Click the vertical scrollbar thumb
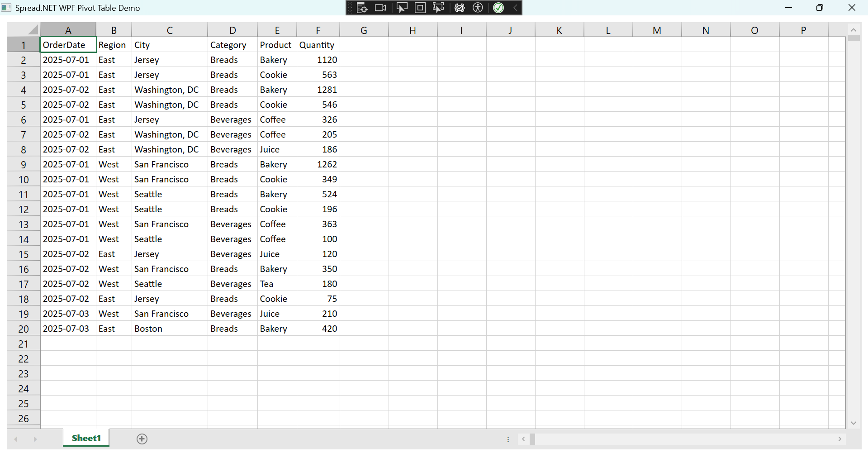868x453 pixels. (854, 38)
